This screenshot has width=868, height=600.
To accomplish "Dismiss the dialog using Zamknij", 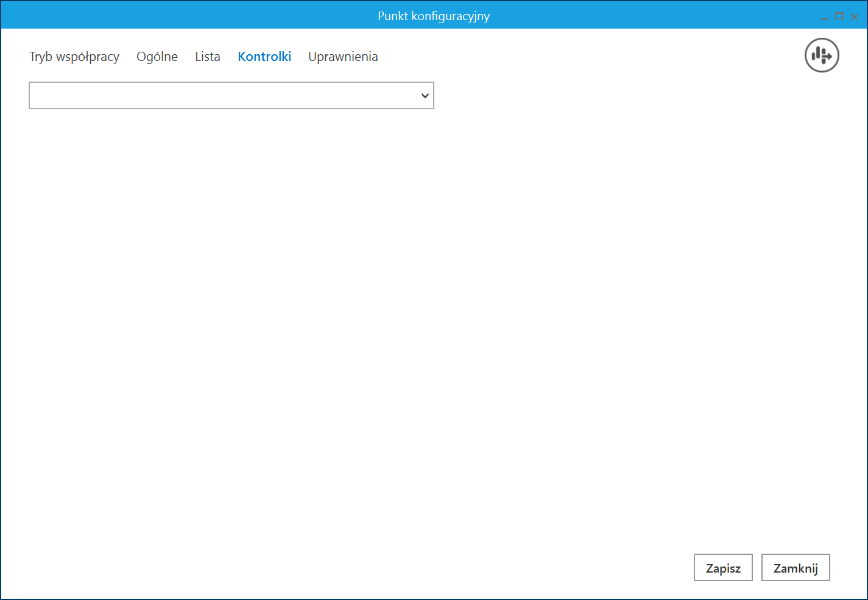I will coord(796,568).
